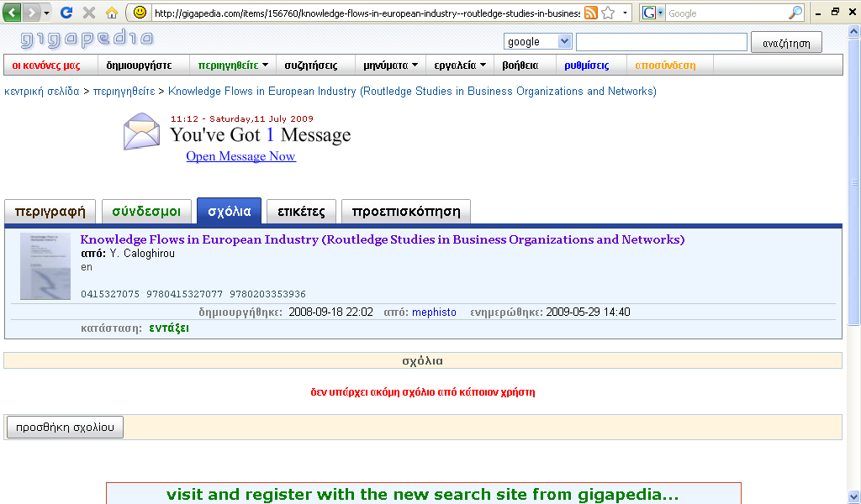Stop page loading with the X icon
The width and height of the screenshot is (861, 504).
pos(89,12)
